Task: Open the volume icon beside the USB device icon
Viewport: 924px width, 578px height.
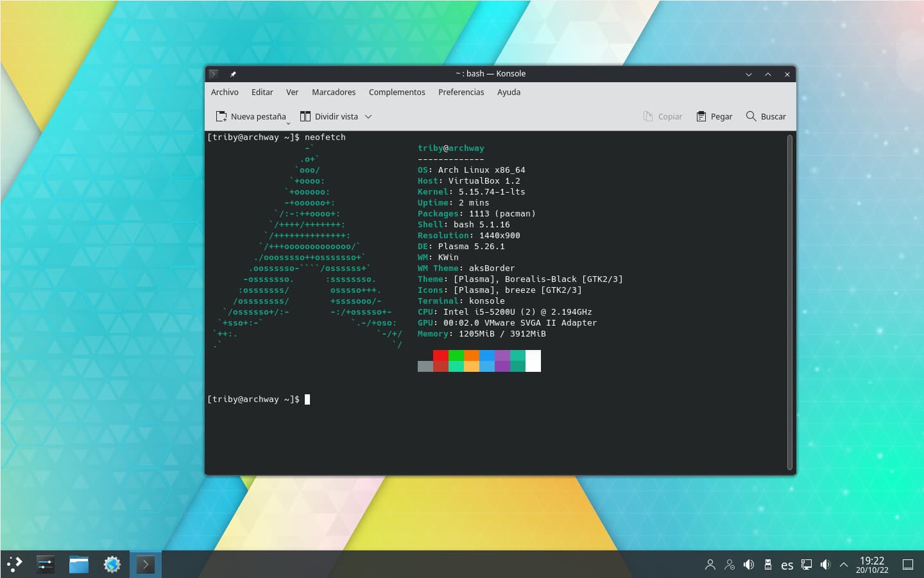Action: [x=748, y=565]
